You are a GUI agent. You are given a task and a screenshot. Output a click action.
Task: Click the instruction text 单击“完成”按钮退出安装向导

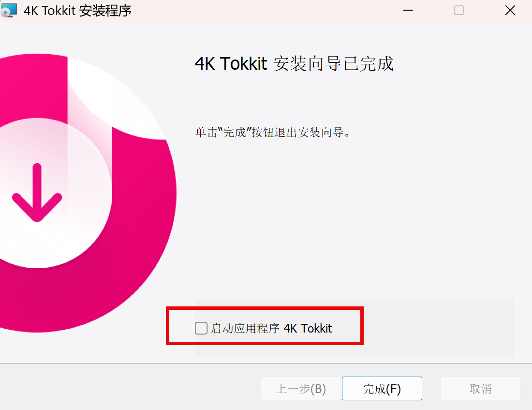[x=273, y=132]
